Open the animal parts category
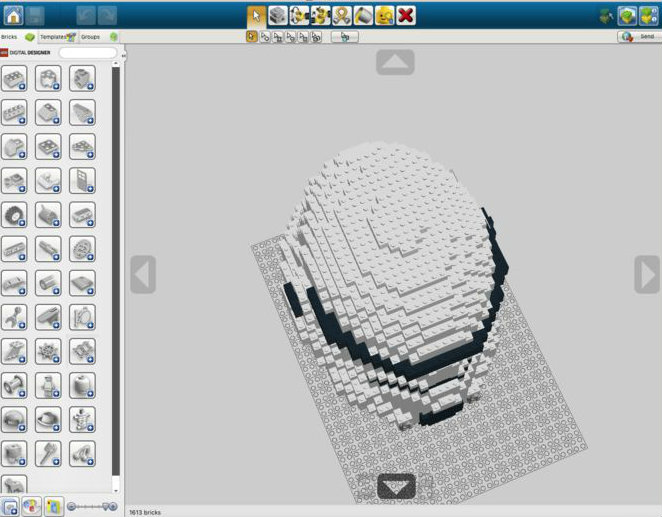The height and width of the screenshot is (517, 662). coord(14,485)
